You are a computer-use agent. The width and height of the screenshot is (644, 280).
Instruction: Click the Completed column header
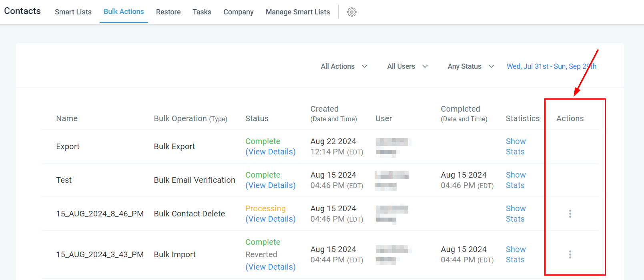click(464, 114)
